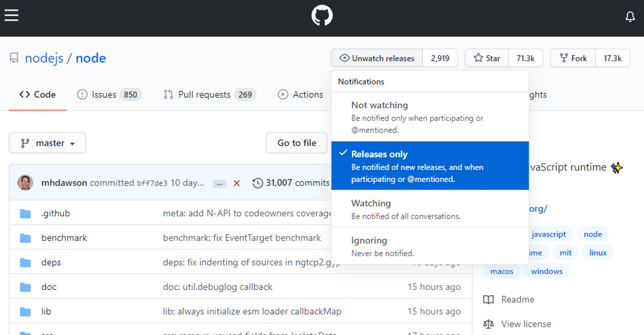Viewport: 644px width, 335px height.
Task: Expand the truncated commit message with ellipsis
Action: (x=219, y=183)
